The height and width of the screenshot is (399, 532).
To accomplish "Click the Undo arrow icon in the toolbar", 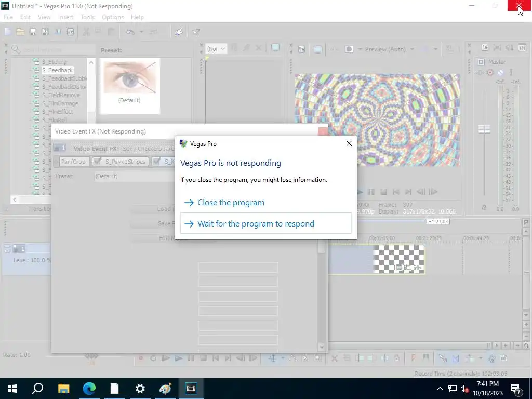I will coord(130,32).
